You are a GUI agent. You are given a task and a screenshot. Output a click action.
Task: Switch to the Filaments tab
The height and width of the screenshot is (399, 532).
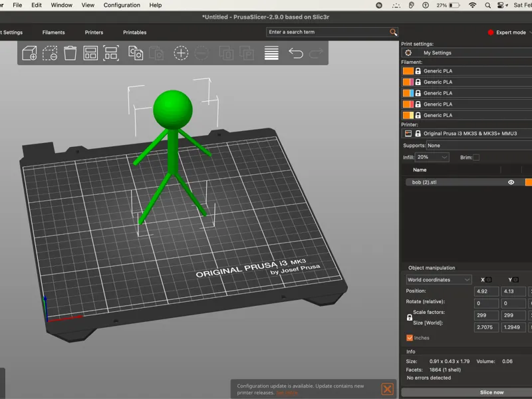54,33
